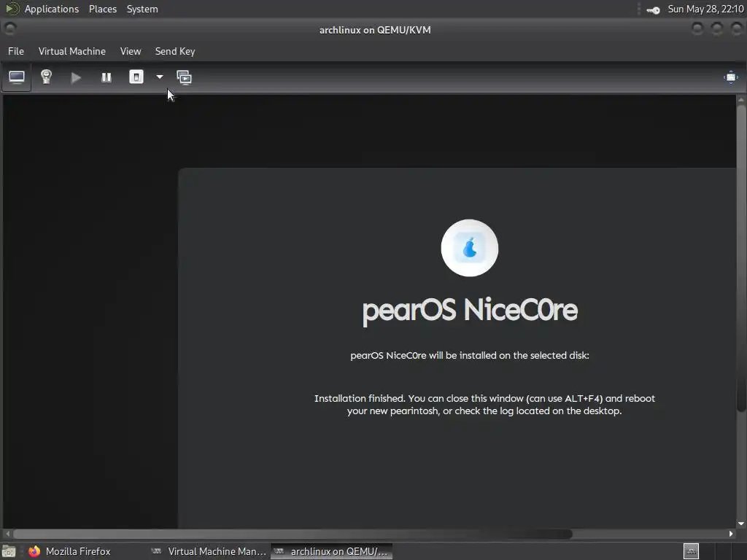Show the graphical console view
This screenshot has height=560, width=747.
click(17, 77)
